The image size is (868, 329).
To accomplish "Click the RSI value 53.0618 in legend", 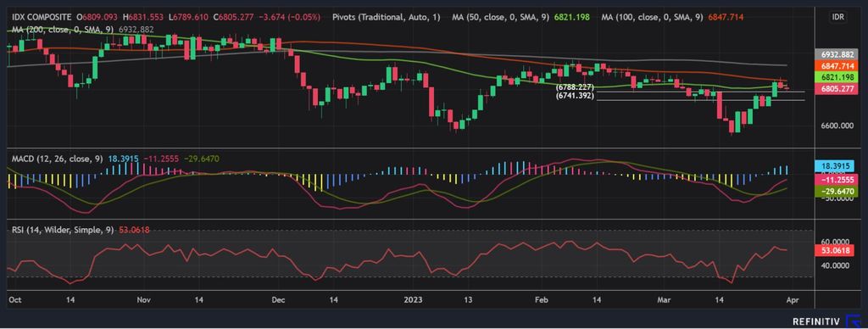I will (135, 230).
